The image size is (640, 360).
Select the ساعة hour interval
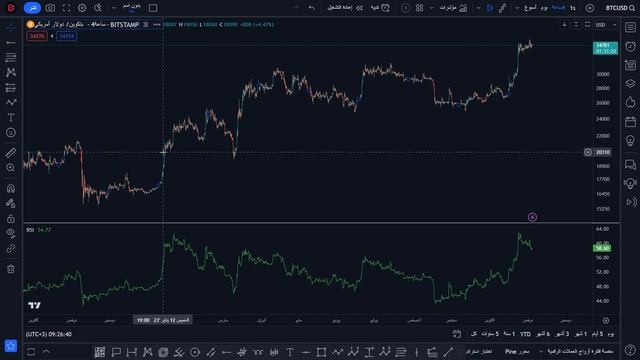pyautogui.click(x=558, y=8)
